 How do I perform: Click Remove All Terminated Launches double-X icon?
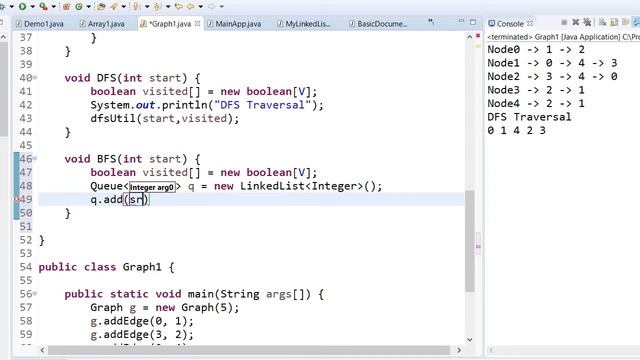click(x=587, y=22)
